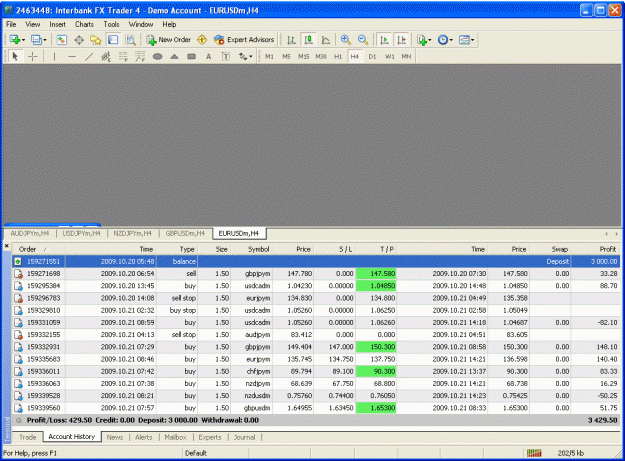The height and width of the screenshot is (461, 625).
Task: Switch to the Journal tab
Action: point(244,437)
